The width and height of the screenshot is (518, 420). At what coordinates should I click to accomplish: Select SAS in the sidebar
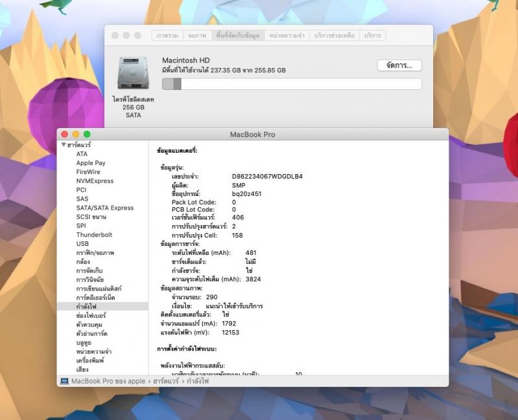tap(82, 199)
